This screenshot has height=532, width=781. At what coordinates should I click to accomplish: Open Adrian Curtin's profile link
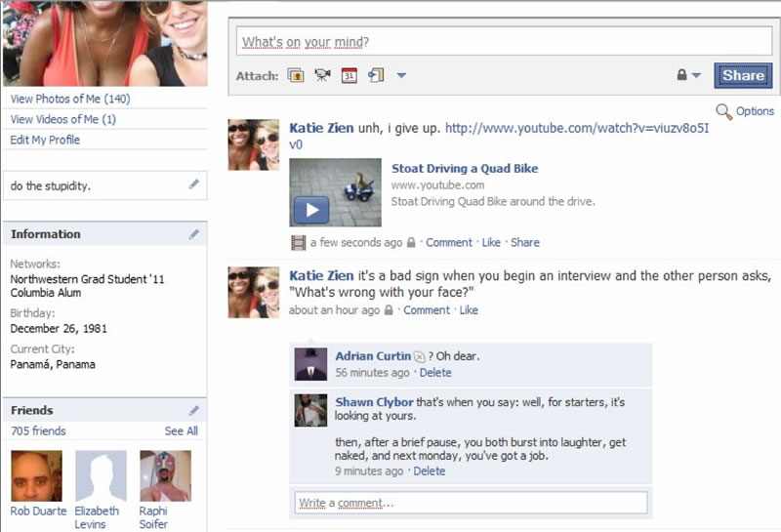pos(373,356)
